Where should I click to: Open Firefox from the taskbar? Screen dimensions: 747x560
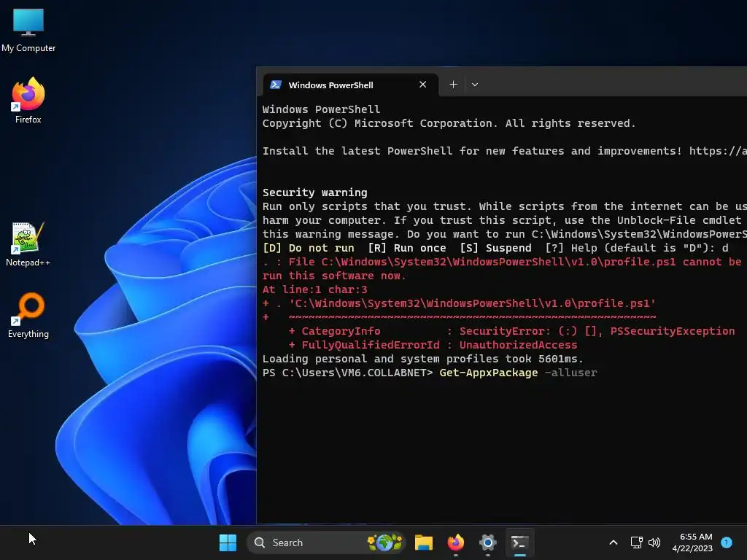point(455,542)
